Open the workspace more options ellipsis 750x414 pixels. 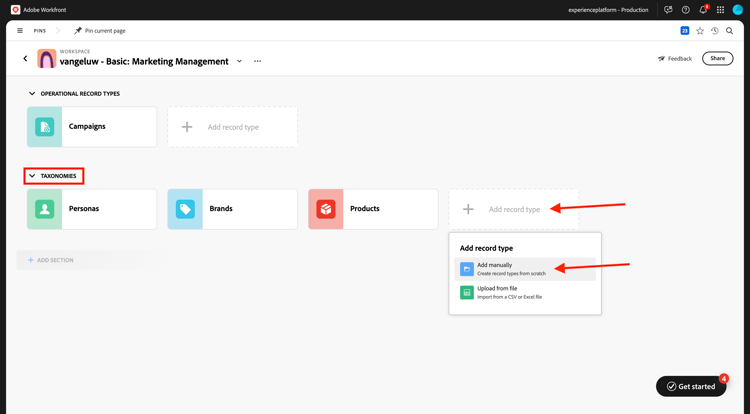(x=257, y=61)
